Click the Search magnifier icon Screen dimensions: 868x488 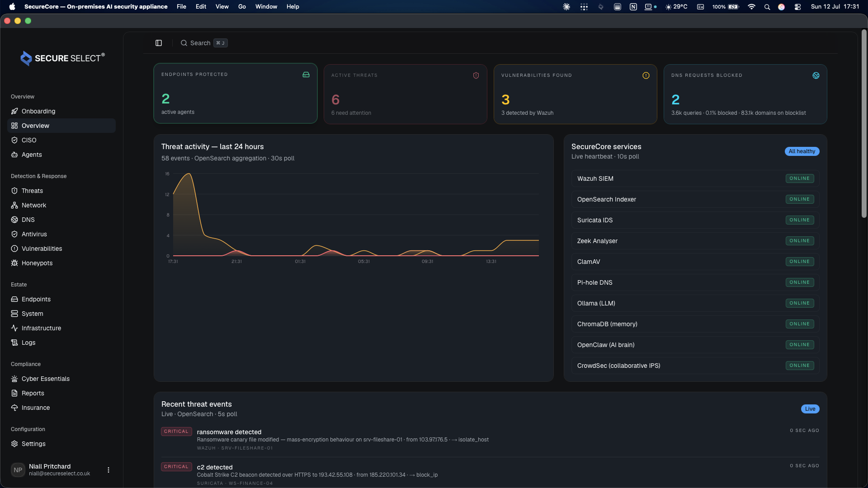click(184, 43)
